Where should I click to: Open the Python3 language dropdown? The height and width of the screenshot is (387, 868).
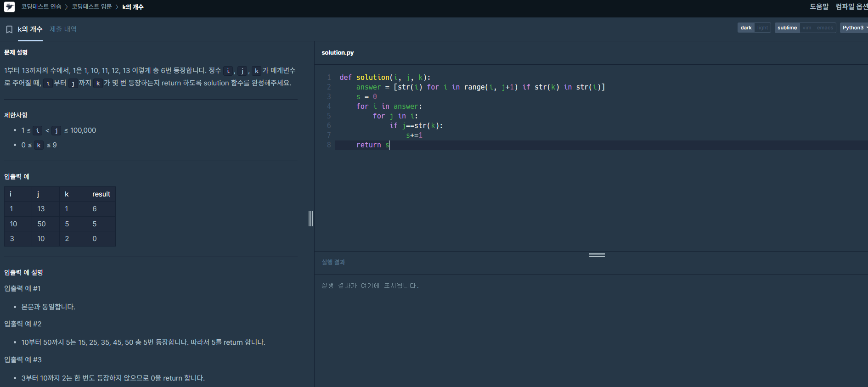pyautogui.click(x=854, y=28)
